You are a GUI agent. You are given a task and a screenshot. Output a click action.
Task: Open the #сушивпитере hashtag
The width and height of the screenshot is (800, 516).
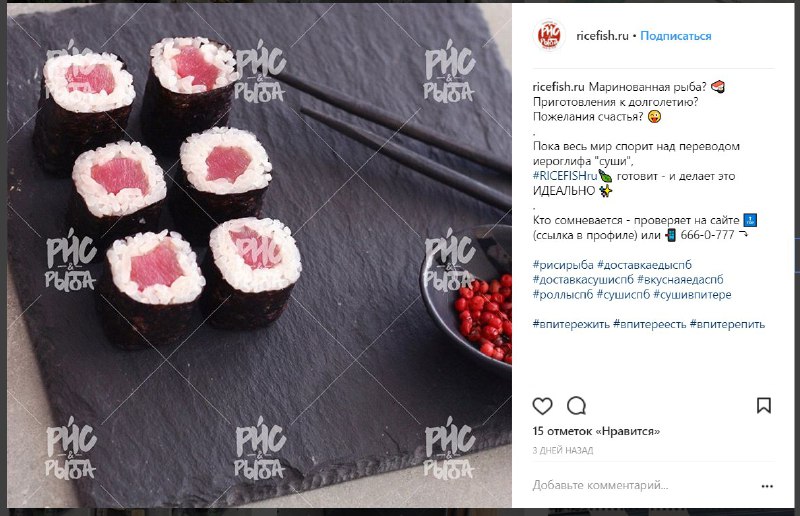pos(692,294)
